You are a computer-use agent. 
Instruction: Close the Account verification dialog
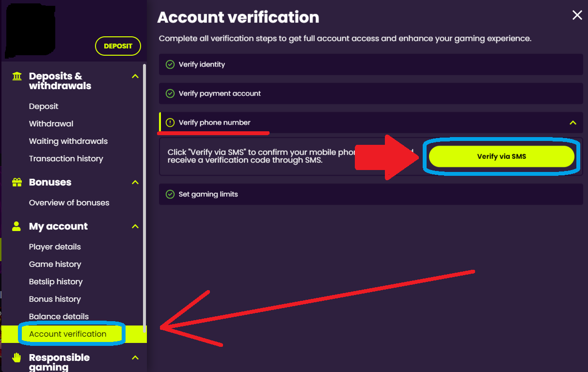[577, 15]
